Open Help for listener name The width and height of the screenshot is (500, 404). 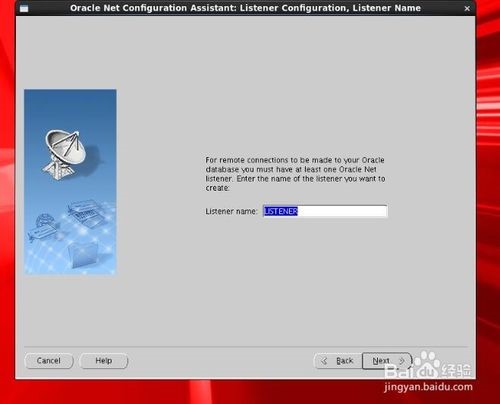point(104,361)
